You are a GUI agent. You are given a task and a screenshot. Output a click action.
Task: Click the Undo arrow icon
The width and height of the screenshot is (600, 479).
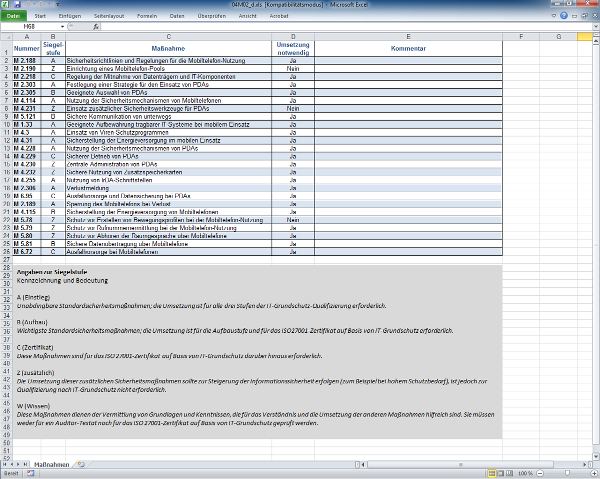(27, 5)
